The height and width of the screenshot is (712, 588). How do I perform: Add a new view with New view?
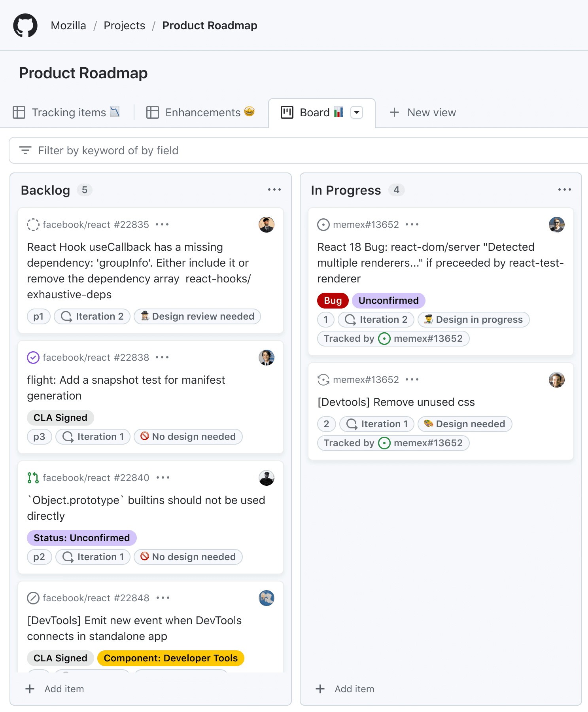(x=423, y=112)
